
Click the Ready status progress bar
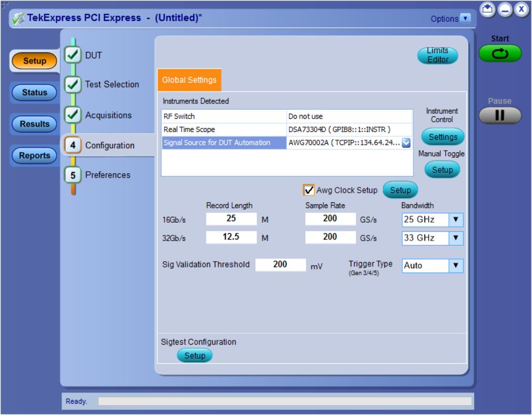pos(284,401)
